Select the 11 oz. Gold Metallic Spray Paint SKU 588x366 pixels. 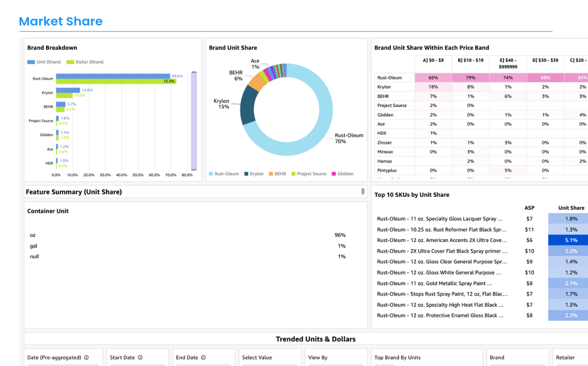(x=435, y=283)
